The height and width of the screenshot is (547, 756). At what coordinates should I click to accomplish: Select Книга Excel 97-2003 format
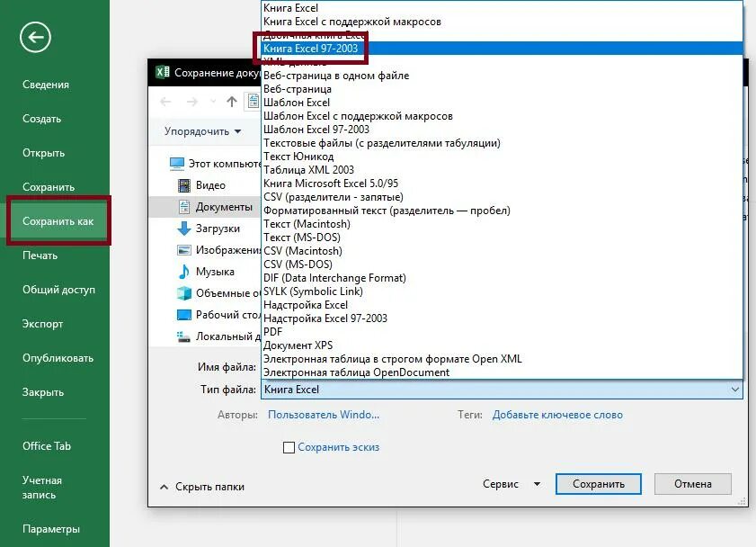pos(502,49)
